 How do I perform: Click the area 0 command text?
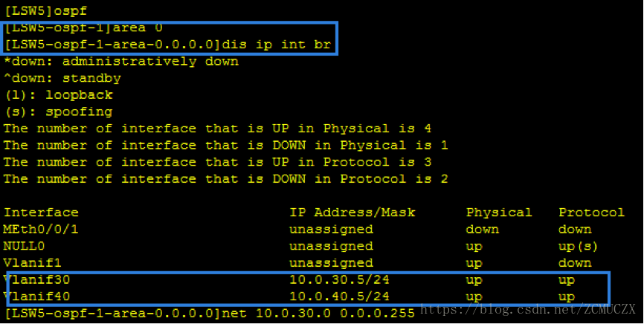[x=138, y=28]
